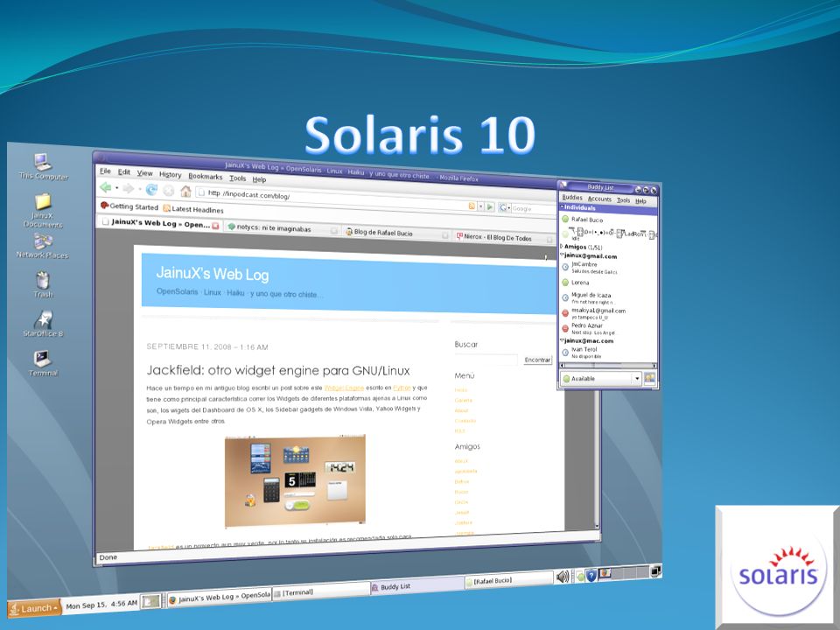This screenshot has height=630, width=840.
Task: Open the Latest Headlines bookmark
Action: click(x=192, y=209)
